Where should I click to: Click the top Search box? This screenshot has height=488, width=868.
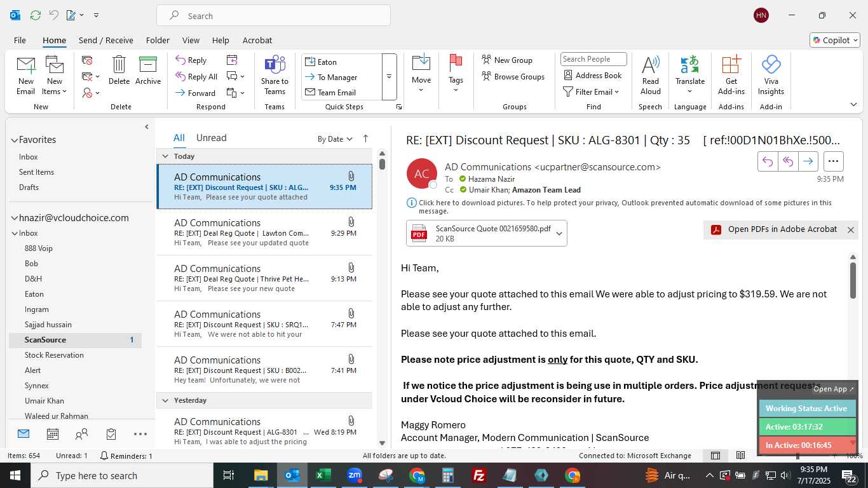pos(273,16)
